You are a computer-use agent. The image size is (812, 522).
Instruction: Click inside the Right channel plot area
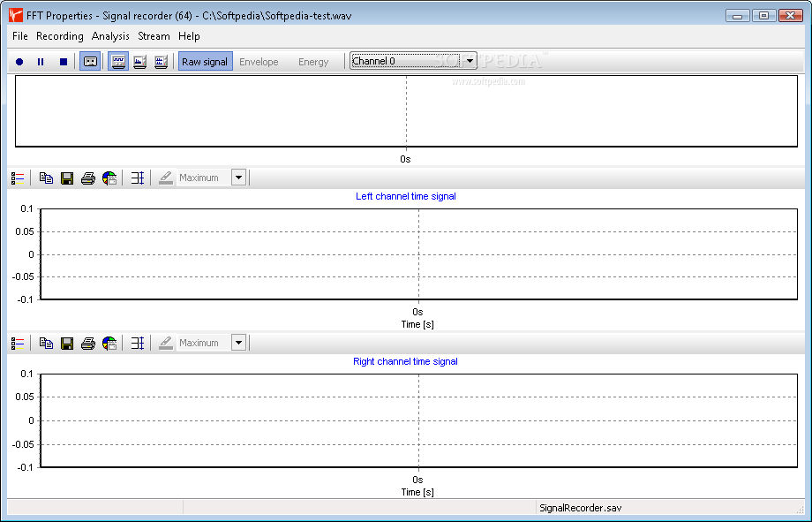(418, 420)
